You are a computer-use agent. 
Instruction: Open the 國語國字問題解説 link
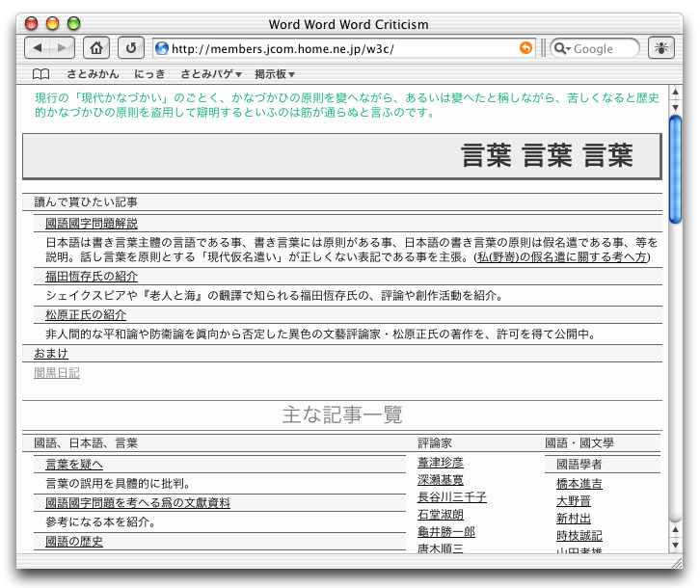(92, 223)
